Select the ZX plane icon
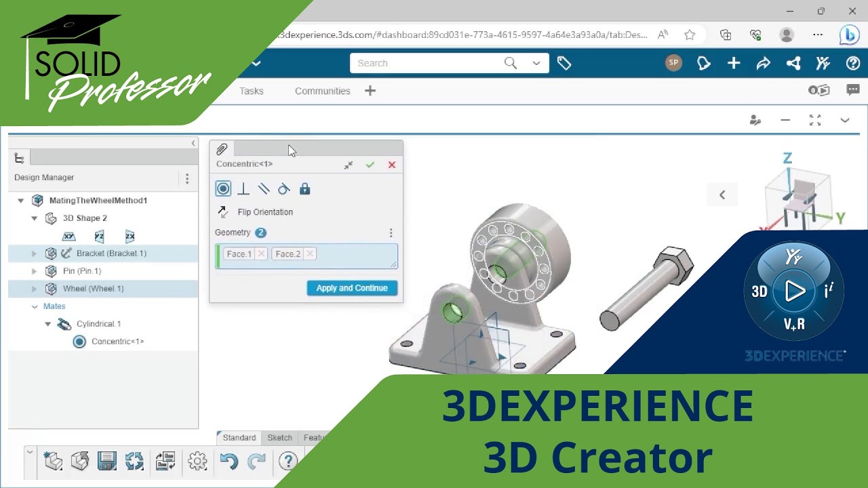868x488 pixels. (130, 236)
